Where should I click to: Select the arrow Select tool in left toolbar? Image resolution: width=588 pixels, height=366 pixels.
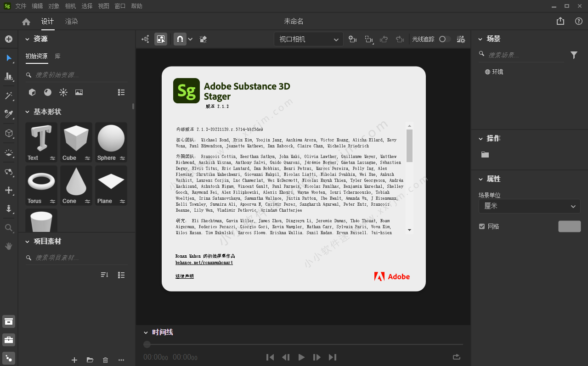(x=9, y=58)
